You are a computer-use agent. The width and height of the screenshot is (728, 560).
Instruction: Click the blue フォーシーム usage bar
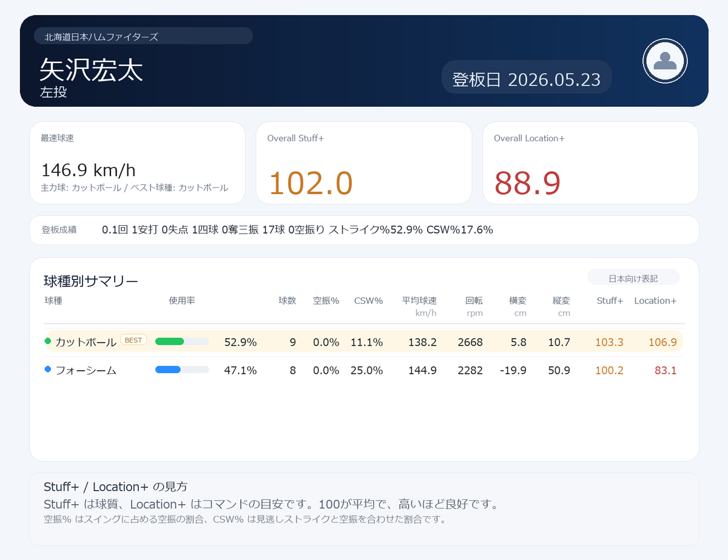click(168, 369)
